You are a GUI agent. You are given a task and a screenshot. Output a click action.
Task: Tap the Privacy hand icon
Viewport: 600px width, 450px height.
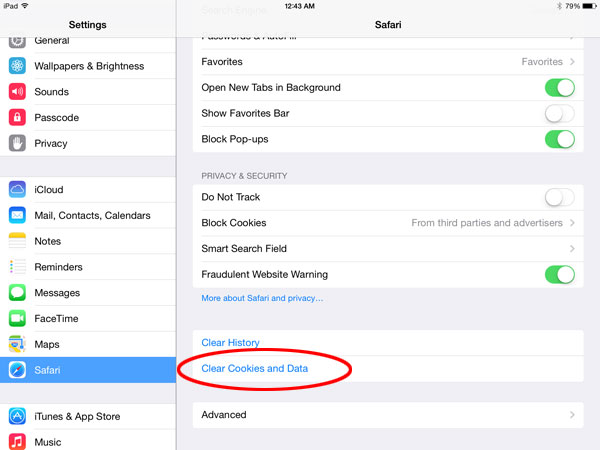17,143
